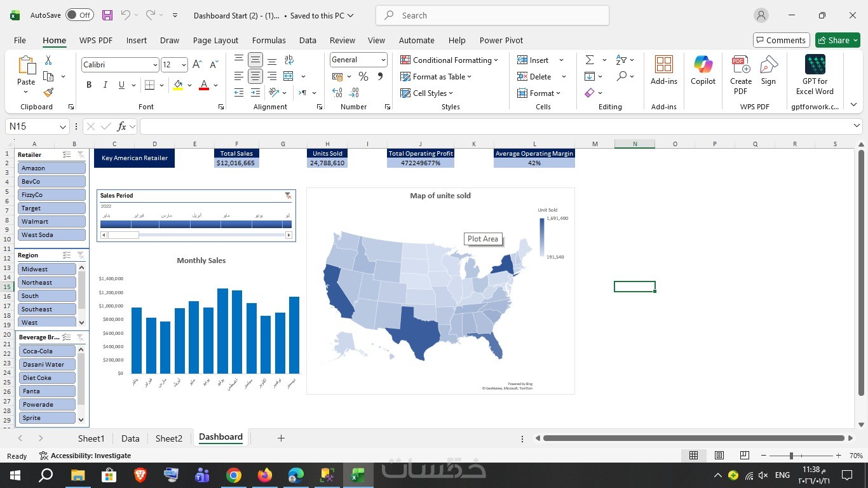Filter by Northeast in Region slicer

pos(47,283)
